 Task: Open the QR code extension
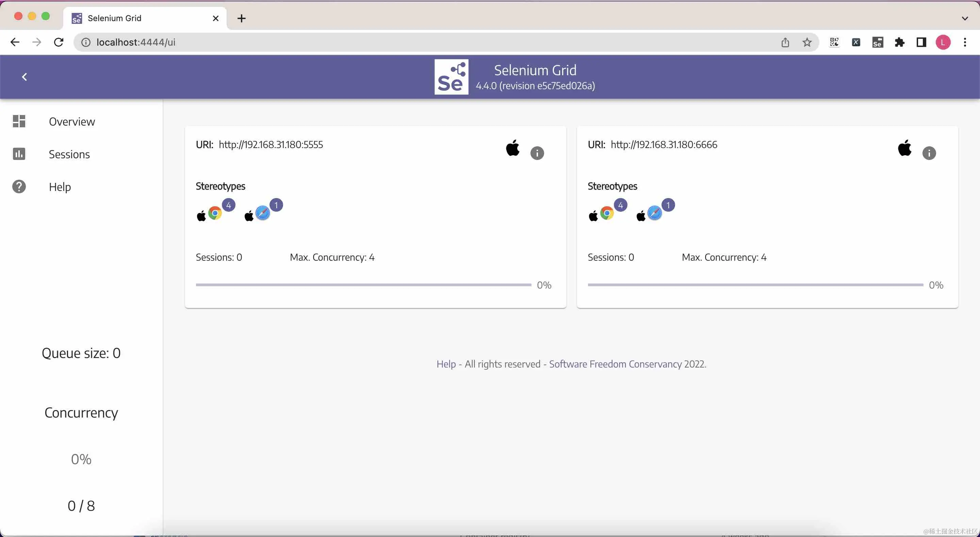[x=834, y=42]
